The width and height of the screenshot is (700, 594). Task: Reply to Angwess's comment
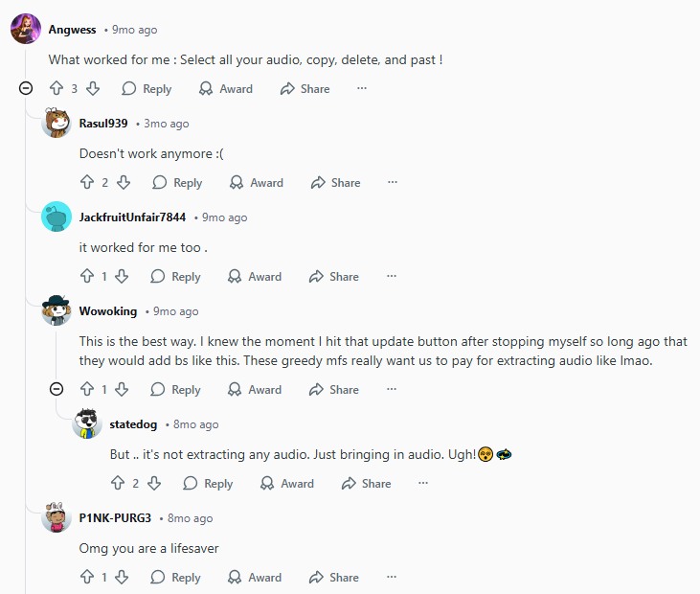147,89
